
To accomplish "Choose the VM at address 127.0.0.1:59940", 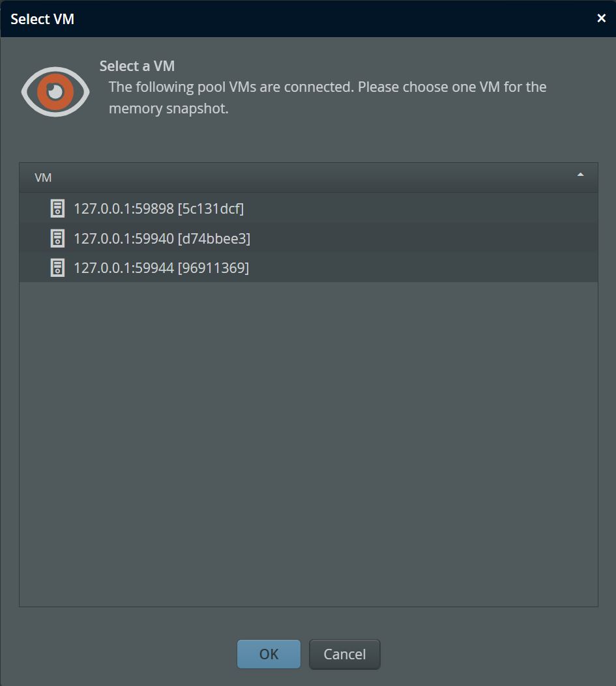I will click(124, 238).
